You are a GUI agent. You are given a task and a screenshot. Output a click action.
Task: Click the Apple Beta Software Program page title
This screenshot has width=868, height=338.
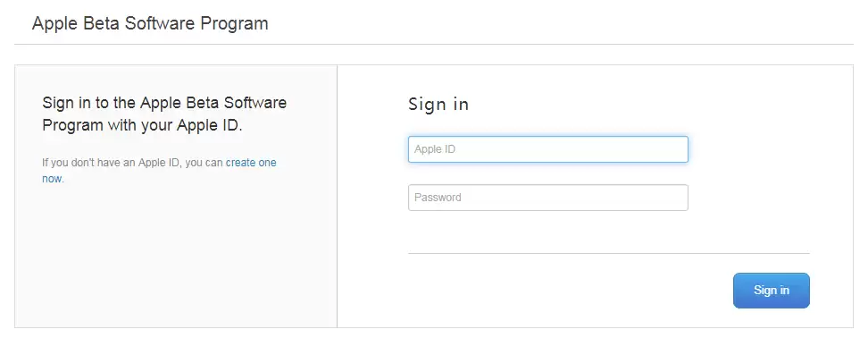(x=150, y=23)
